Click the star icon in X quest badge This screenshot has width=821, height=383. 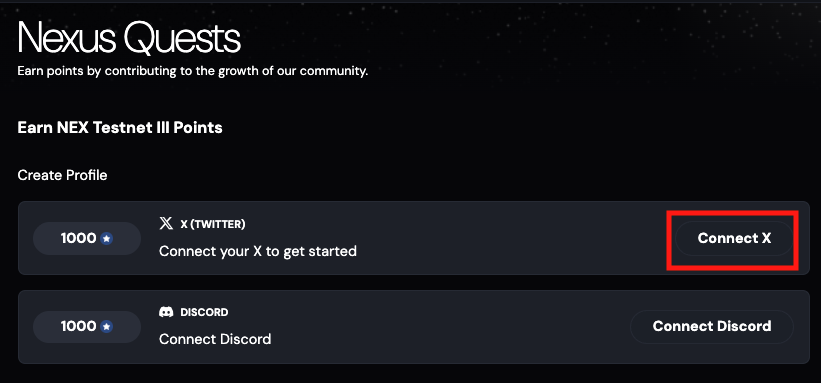(106, 239)
